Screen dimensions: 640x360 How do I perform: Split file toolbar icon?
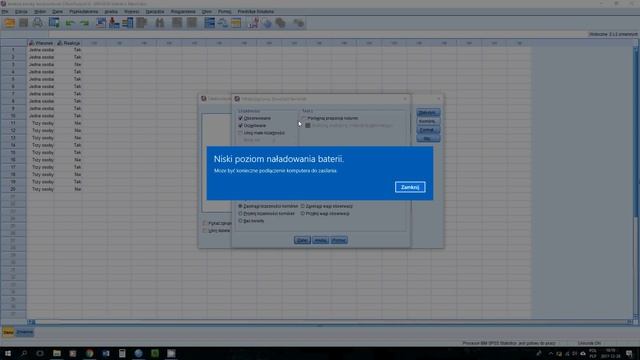coord(209,23)
